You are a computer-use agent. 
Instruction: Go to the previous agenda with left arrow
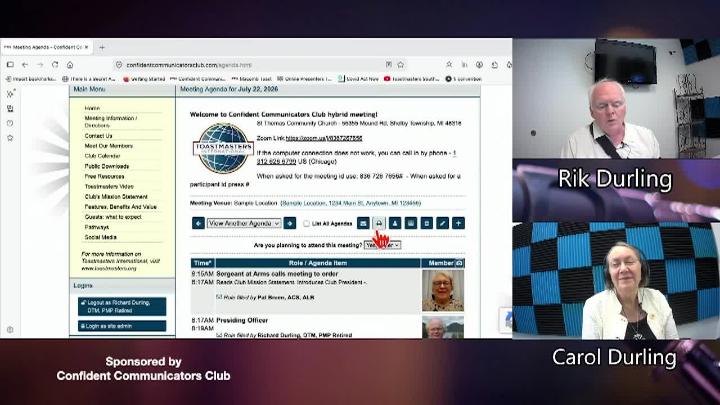pos(198,223)
